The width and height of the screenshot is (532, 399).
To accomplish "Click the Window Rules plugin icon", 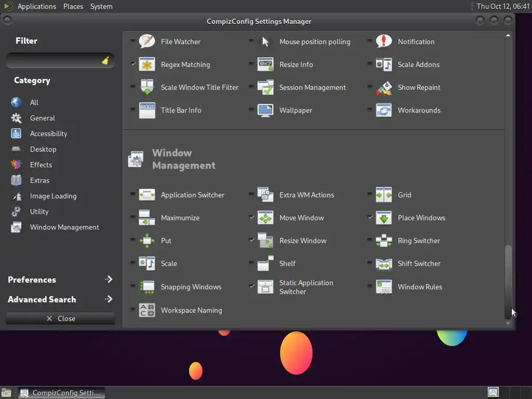I will [x=384, y=287].
